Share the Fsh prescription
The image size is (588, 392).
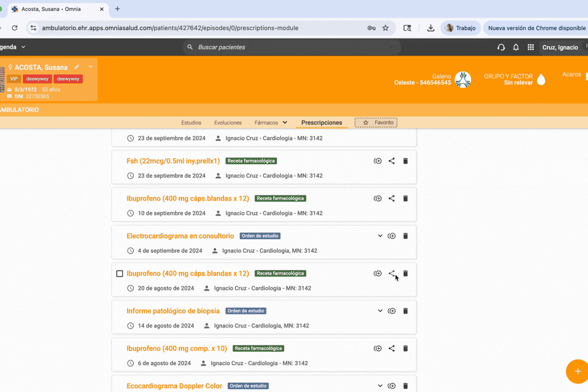point(392,161)
